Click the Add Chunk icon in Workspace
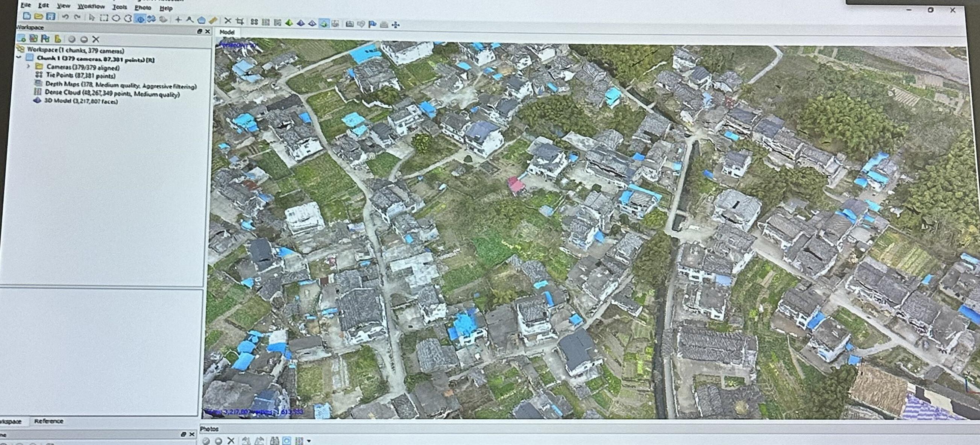The width and height of the screenshot is (980, 445). 21,38
